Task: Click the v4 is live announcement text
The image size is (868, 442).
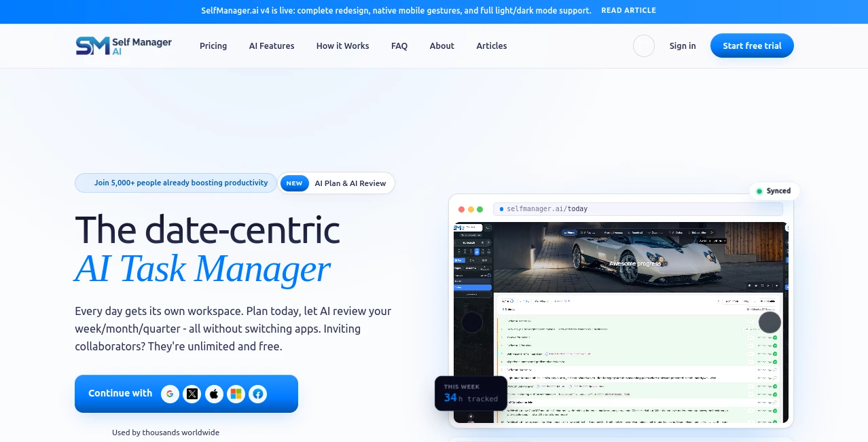Action: click(396, 11)
